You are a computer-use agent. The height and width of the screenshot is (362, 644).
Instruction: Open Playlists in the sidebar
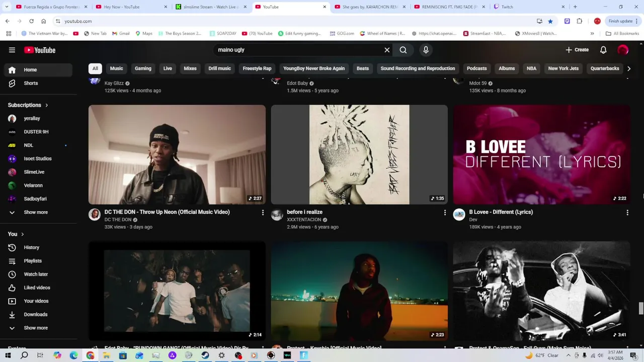[x=38, y=261]
